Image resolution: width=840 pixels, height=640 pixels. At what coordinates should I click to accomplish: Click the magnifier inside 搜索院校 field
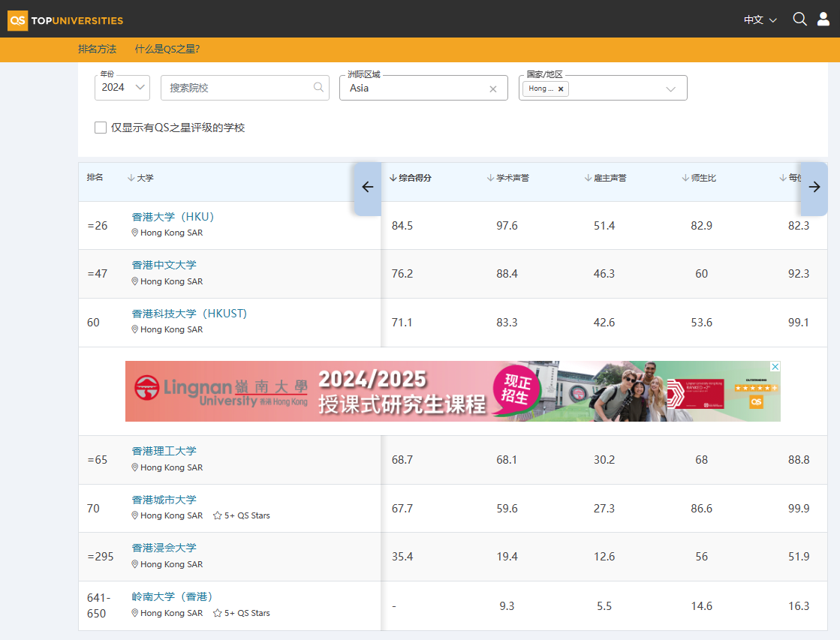(318, 87)
